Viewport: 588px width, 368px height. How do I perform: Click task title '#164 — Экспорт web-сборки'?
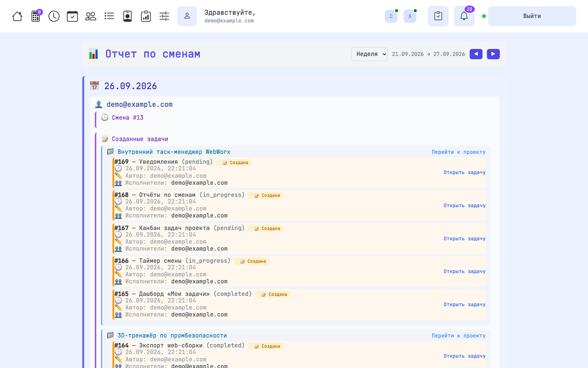158,346
